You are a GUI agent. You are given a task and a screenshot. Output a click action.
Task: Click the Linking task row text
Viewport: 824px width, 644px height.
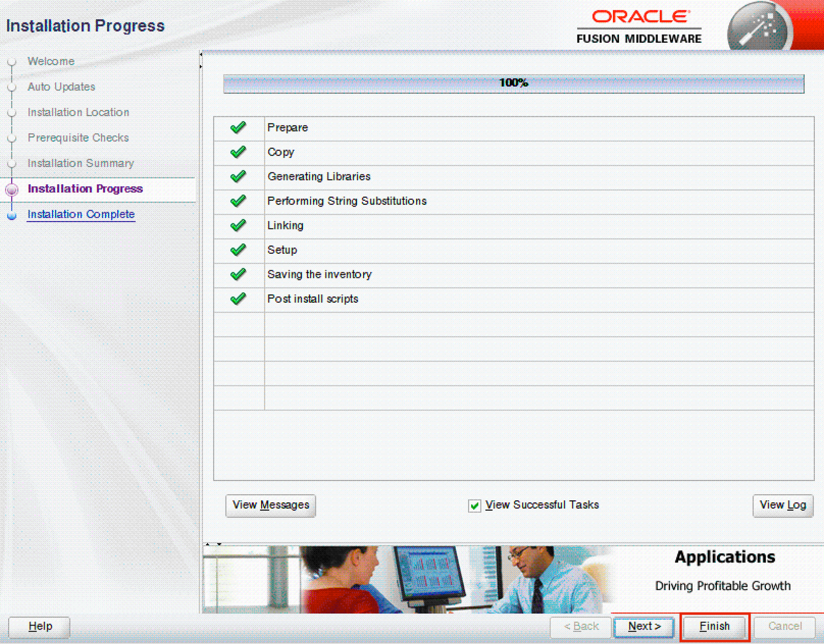(285, 225)
